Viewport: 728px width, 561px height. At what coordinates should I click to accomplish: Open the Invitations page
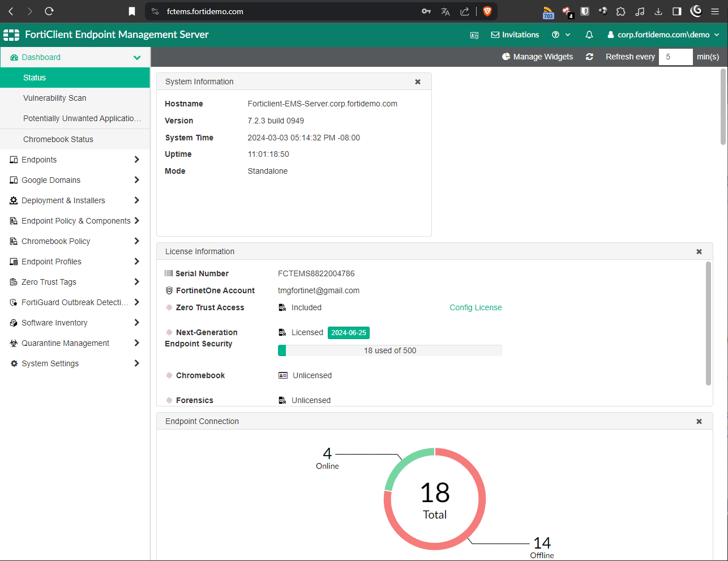click(515, 35)
